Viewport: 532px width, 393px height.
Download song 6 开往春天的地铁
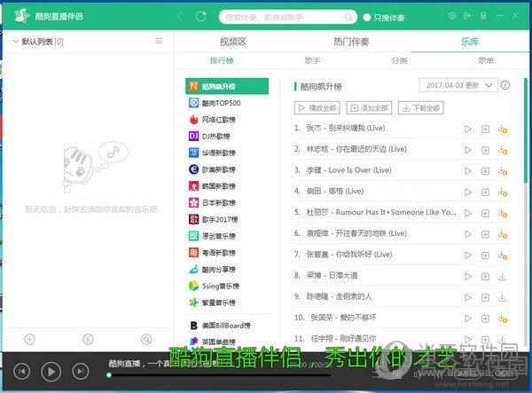coord(503,234)
